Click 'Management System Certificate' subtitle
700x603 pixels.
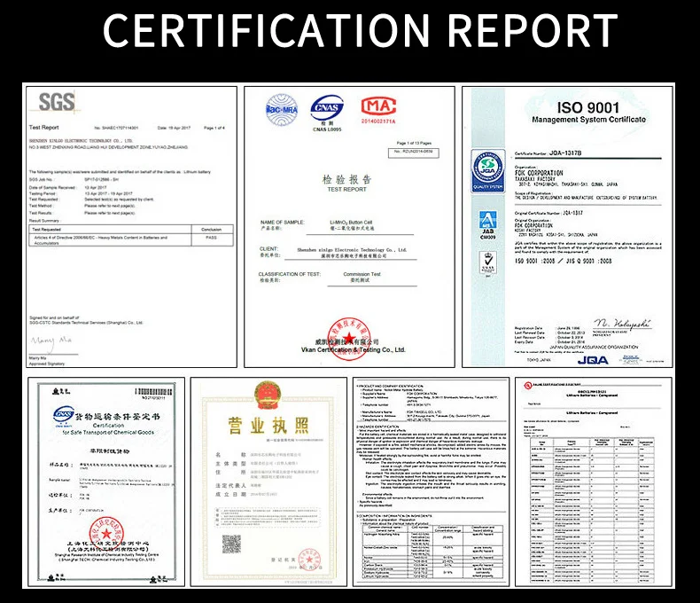pos(588,120)
